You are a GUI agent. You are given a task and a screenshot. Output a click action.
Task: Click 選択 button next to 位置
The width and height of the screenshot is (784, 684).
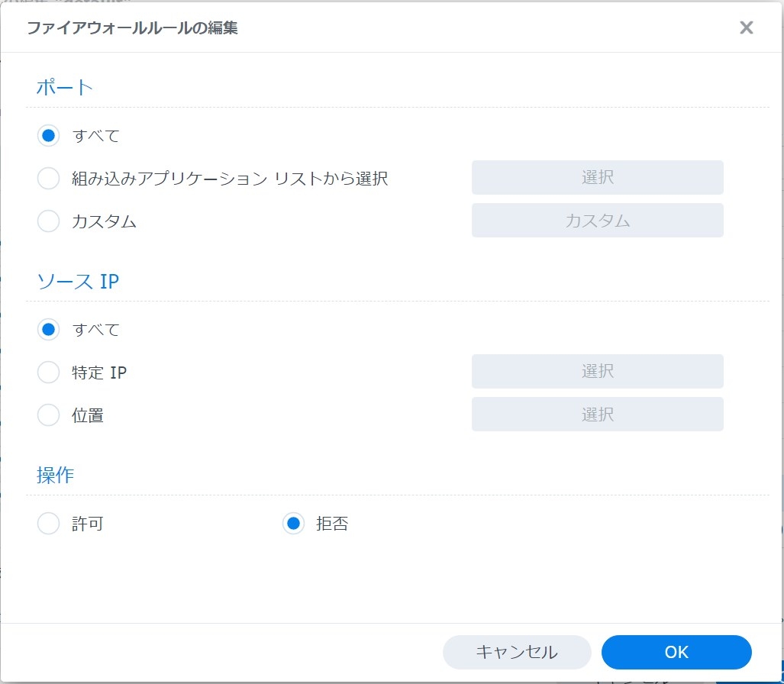[597, 415]
